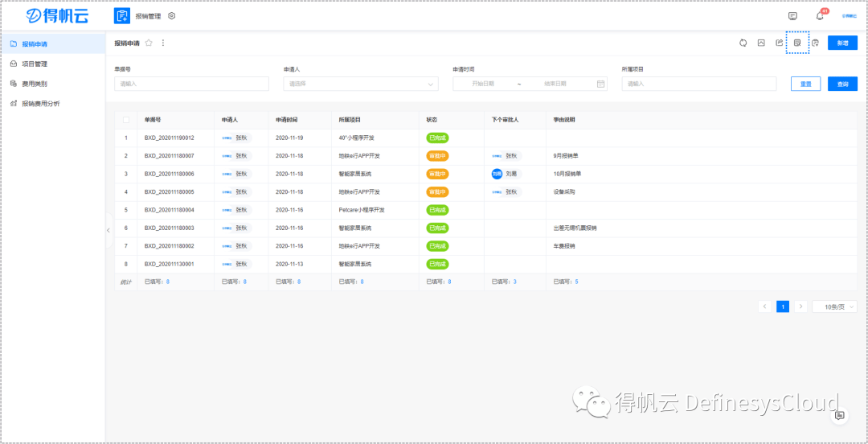
Task: Click the share/export icon in the toolbar
Action: [779, 43]
